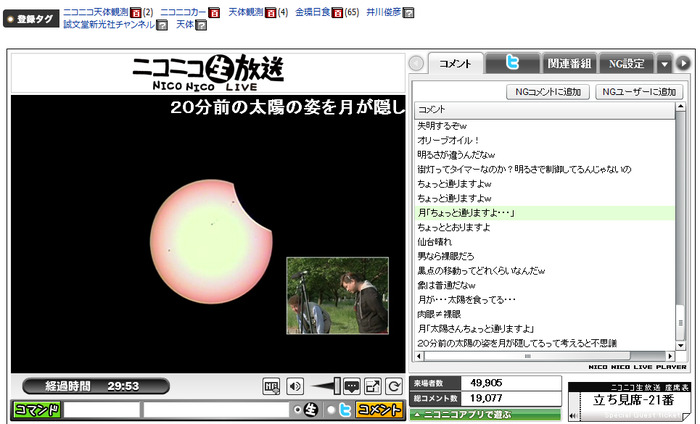
Task: Click the command input field
Action: (101, 410)
